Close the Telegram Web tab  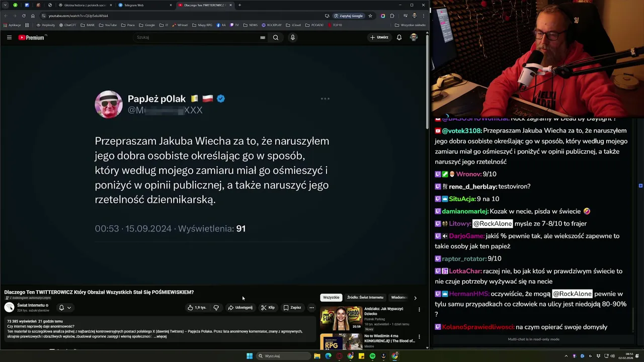[x=171, y=5]
